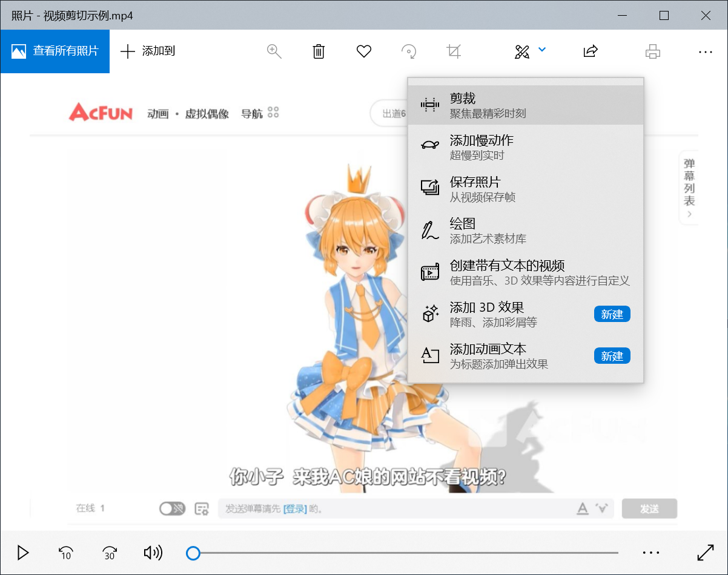728x575 pixels.
Task: Enter full screen with expand arrows icon
Action: 706,553
